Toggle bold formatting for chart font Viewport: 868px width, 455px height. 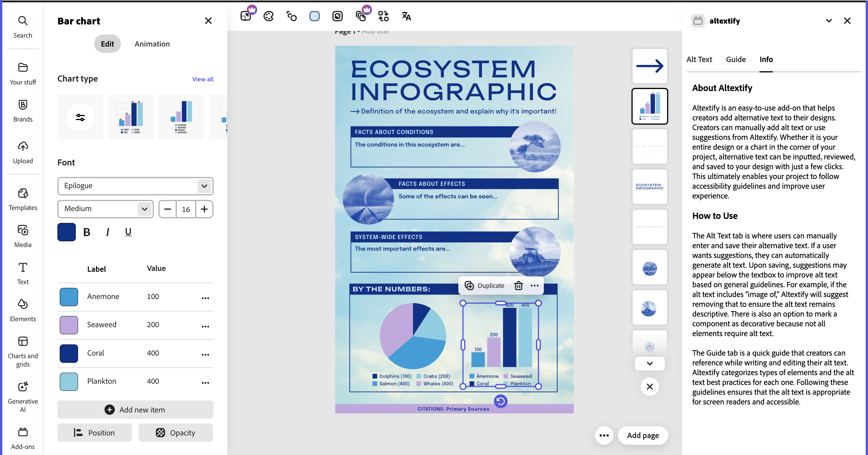87,232
